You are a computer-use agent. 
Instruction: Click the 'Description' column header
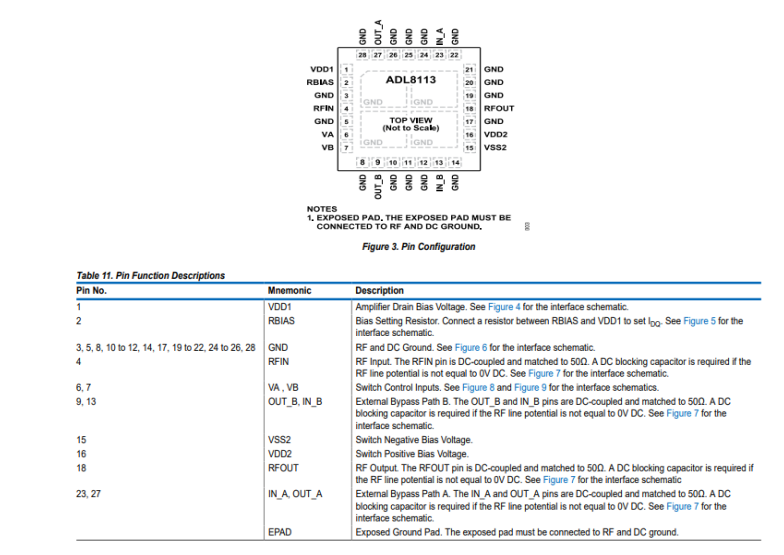tap(379, 290)
